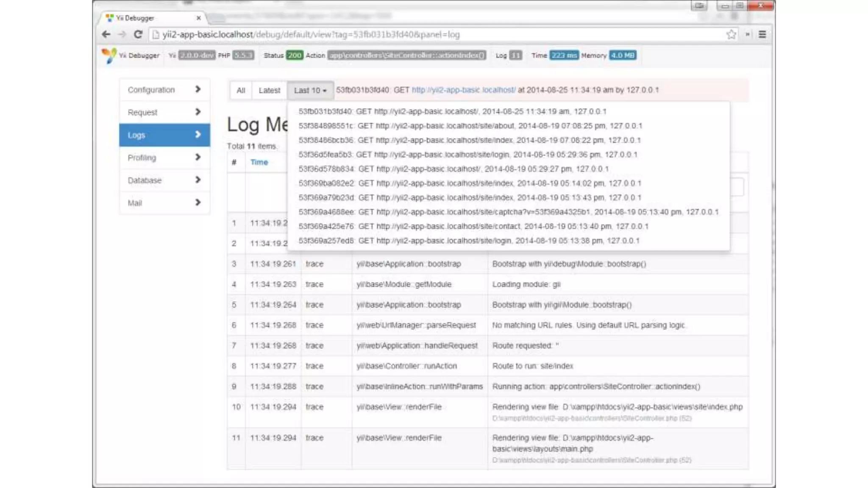Viewport: 868px width, 488px height.
Task: Bookmark the page with the star icon
Action: [x=731, y=34]
